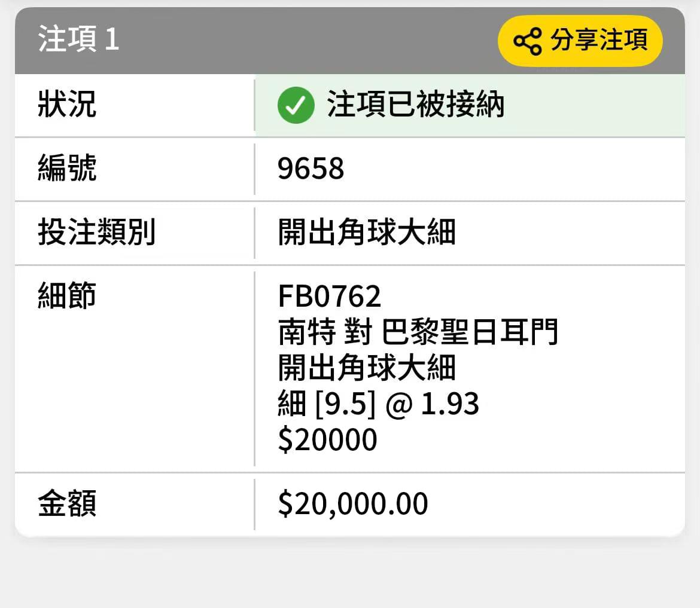Click the 細節 row label
Viewport: 700px width, 608px height.
tap(67, 295)
